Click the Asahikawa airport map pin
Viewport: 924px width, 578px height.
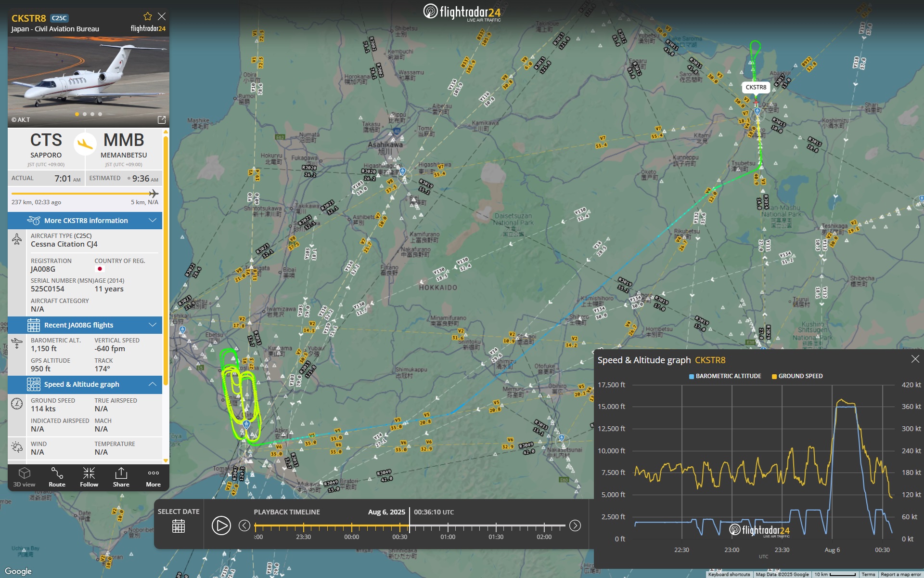(x=403, y=171)
